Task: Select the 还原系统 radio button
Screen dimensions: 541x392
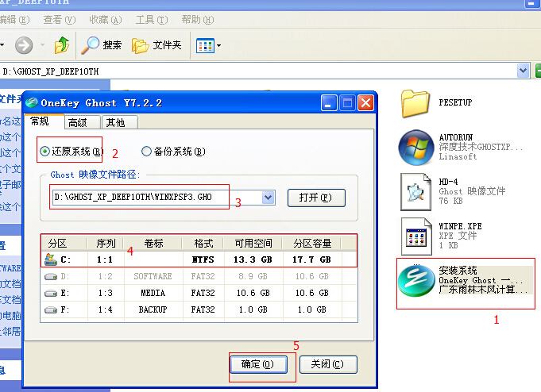Action: pos(45,152)
